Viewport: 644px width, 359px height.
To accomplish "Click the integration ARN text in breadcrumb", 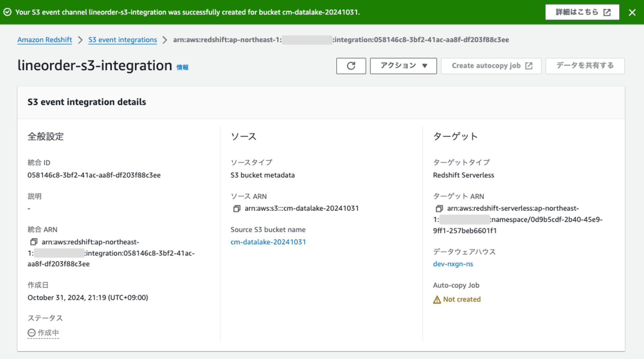I will (x=341, y=40).
